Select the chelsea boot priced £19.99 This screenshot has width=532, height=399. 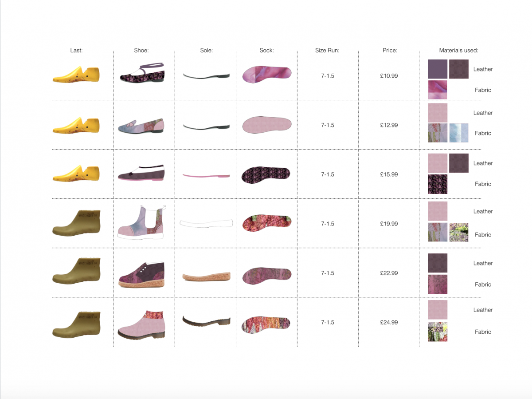(141, 223)
